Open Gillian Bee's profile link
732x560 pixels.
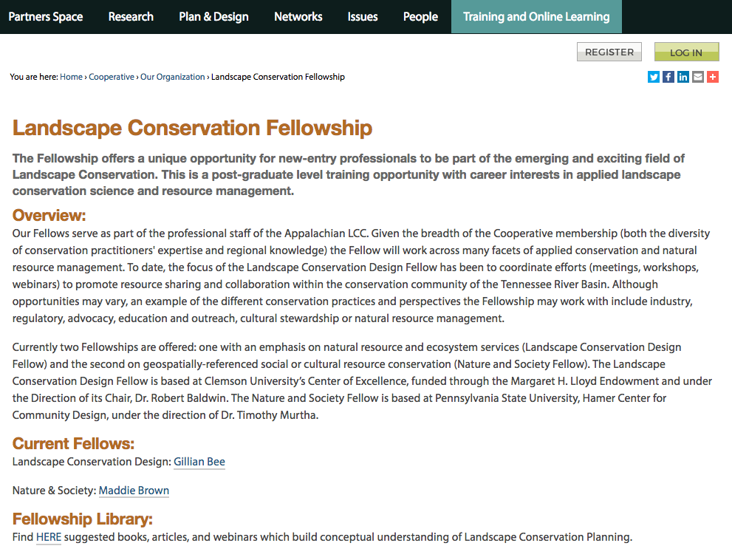199,462
